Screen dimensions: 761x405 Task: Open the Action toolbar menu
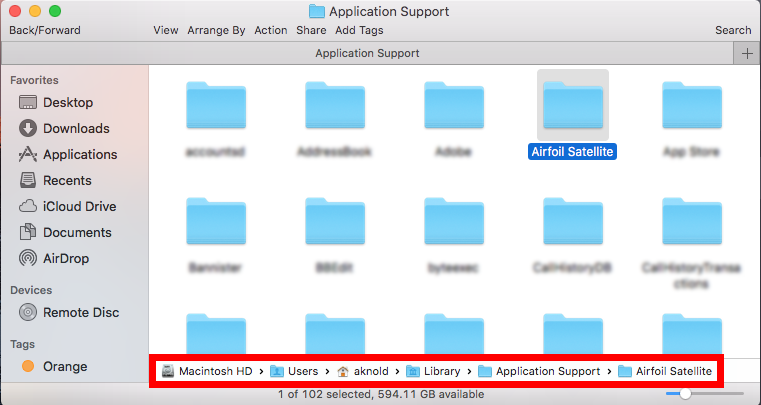tap(271, 30)
